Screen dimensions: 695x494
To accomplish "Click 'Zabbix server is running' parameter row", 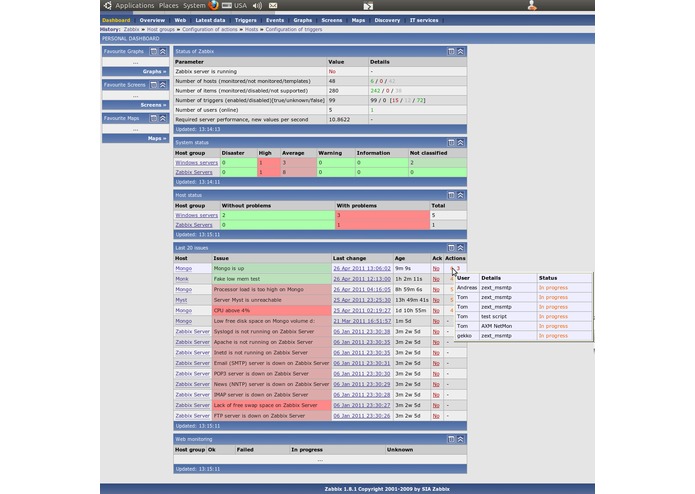I will (320, 71).
